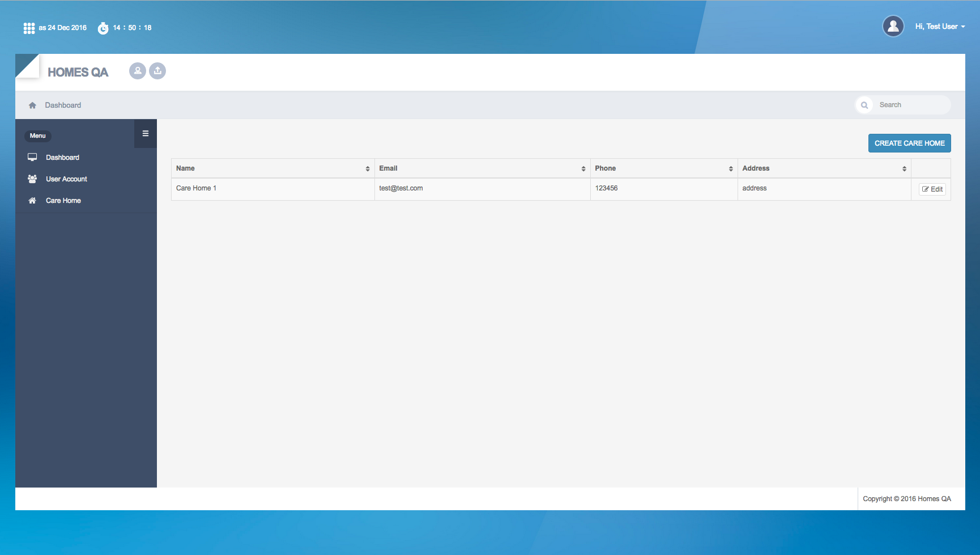Click the Dashboard breadcrumb link
This screenshot has height=555, width=980.
pos(63,105)
